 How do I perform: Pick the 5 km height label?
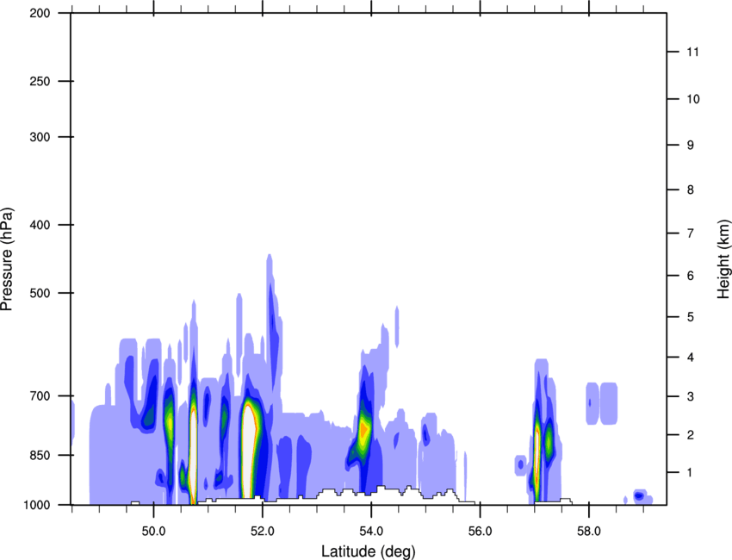(690, 317)
